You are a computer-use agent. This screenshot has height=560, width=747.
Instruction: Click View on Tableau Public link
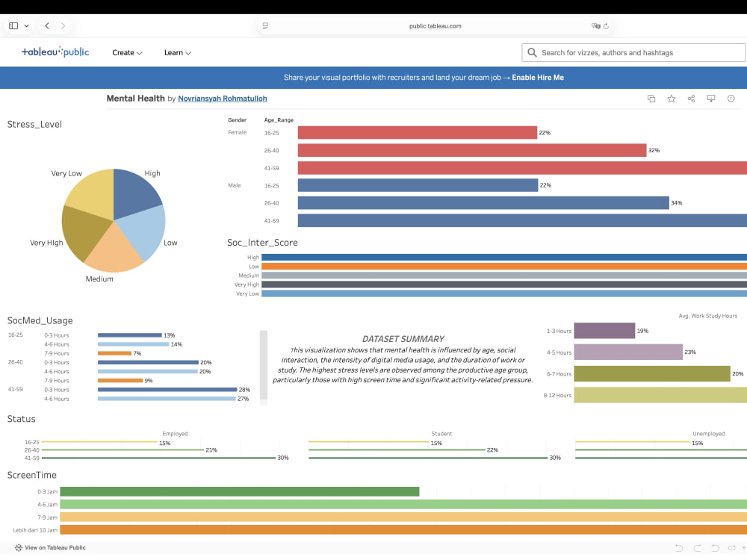(x=50, y=547)
